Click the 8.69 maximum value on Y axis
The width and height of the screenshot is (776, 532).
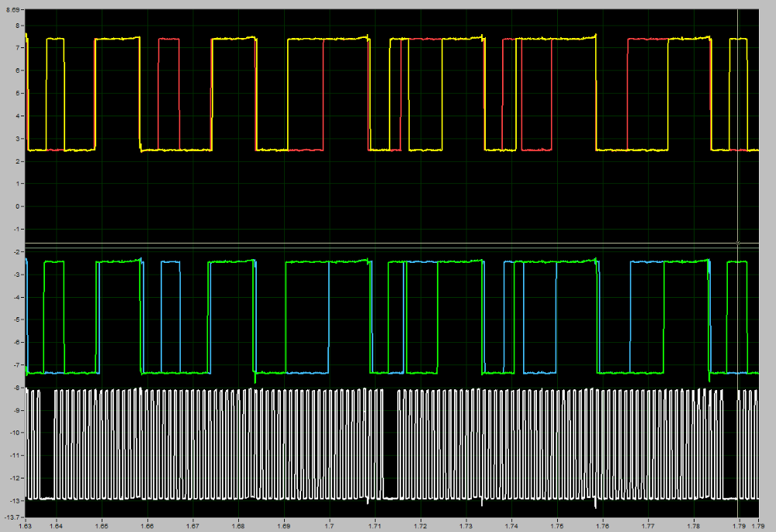[x=12, y=10]
